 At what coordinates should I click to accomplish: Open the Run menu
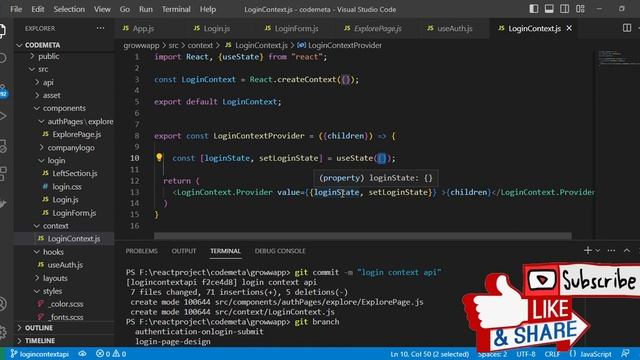[x=145, y=9]
